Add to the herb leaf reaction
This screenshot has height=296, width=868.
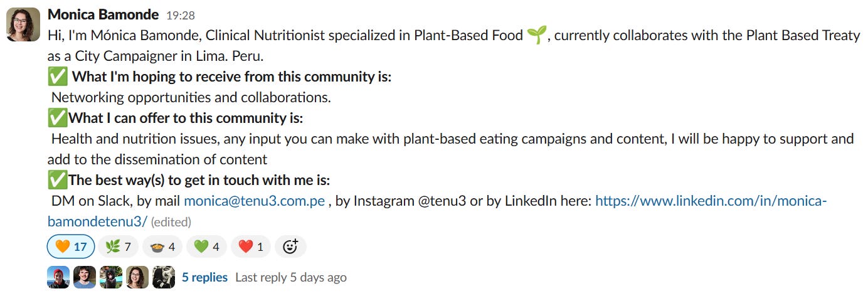[119, 247]
